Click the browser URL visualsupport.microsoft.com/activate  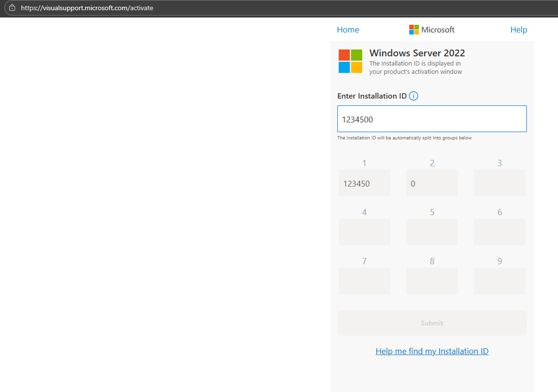(87, 8)
